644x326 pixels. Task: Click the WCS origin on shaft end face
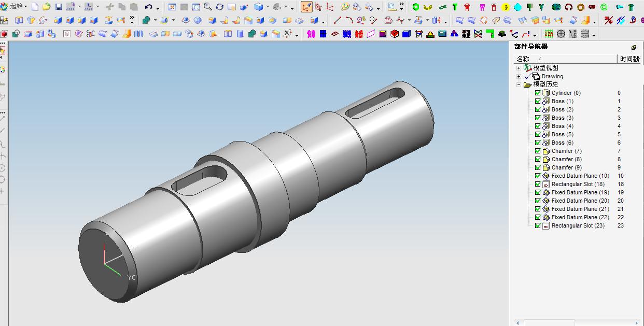coord(105,264)
